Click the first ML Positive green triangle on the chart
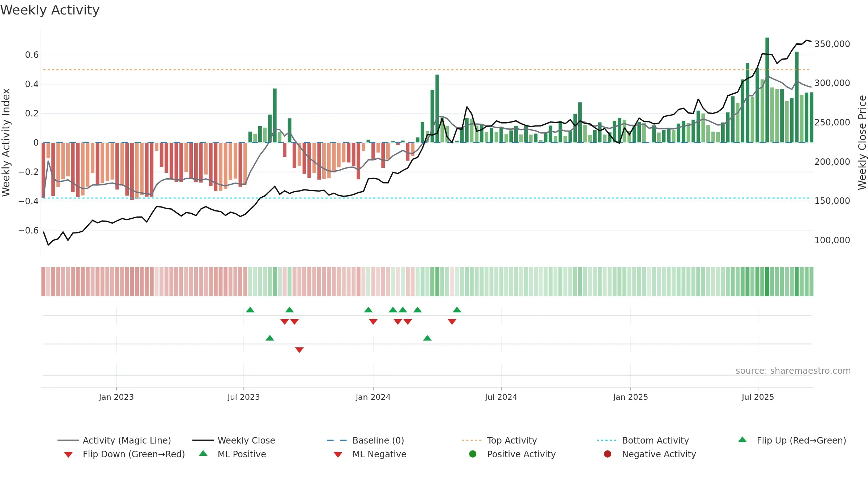The image size is (868, 488). pos(270,338)
